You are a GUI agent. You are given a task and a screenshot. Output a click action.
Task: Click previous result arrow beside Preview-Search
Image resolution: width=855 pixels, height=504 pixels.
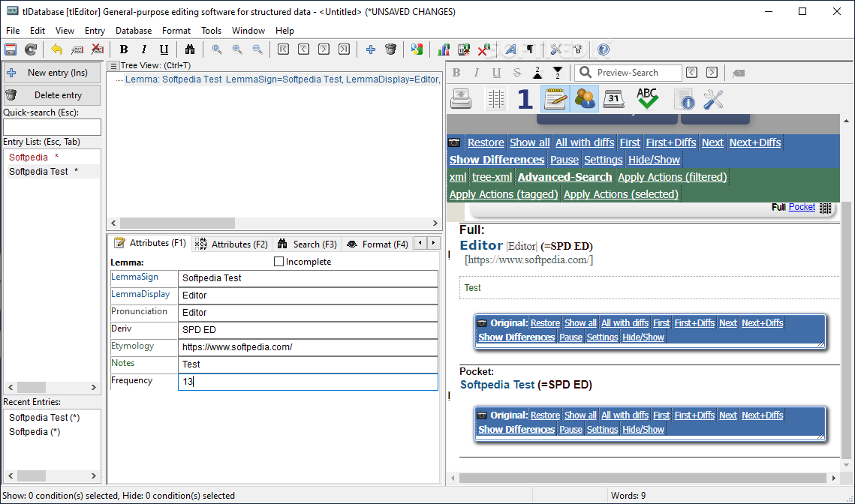click(692, 73)
